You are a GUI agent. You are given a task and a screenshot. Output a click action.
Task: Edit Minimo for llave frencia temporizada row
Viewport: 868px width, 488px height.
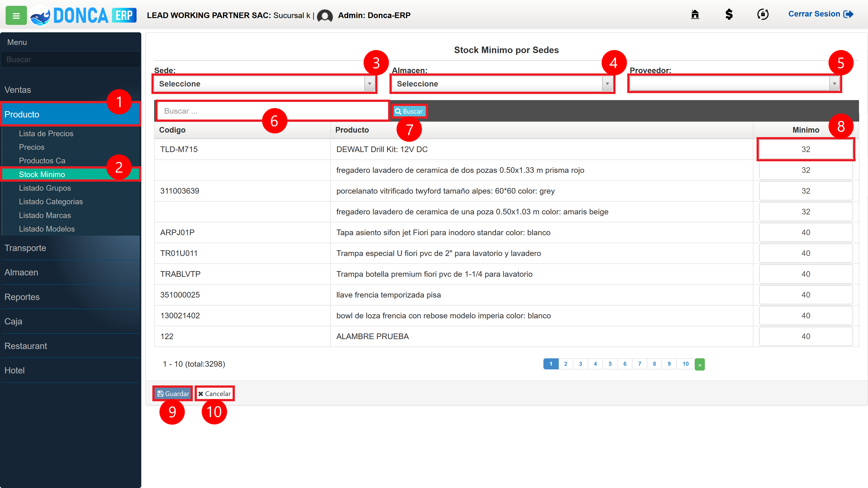click(806, 295)
